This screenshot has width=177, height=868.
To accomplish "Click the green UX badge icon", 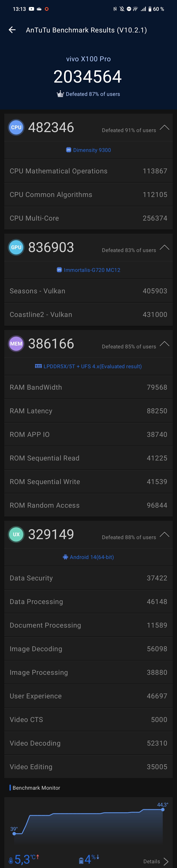I will [16, 534].
